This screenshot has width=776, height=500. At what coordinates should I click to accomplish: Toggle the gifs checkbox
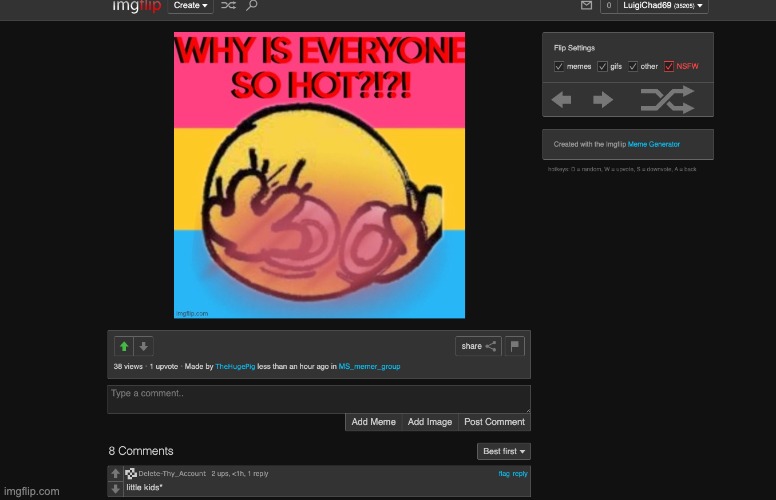(602, 67)
